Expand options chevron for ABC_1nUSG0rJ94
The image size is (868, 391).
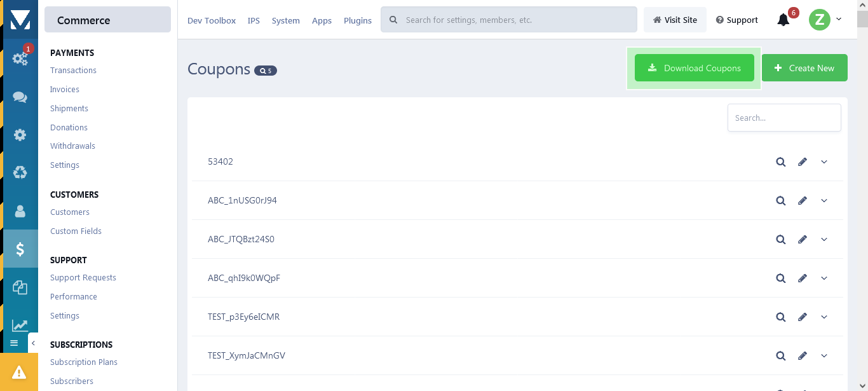[x=824, y=200]
